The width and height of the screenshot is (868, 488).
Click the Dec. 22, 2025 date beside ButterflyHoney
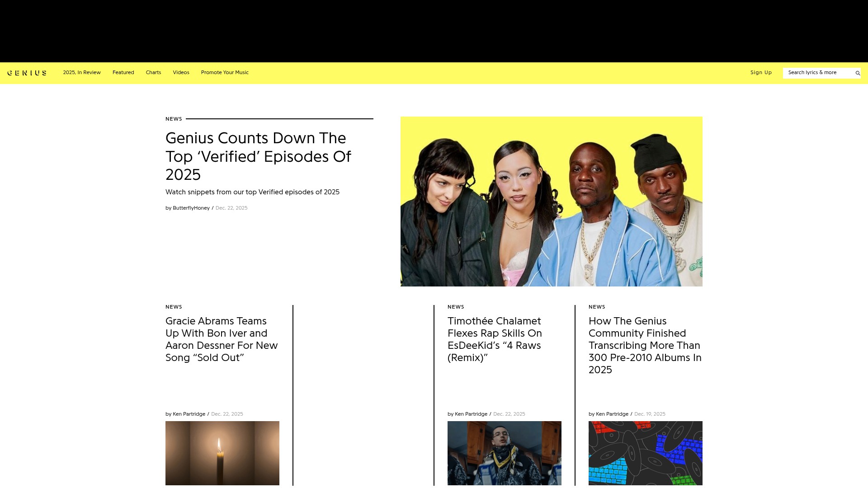[231, 208]
